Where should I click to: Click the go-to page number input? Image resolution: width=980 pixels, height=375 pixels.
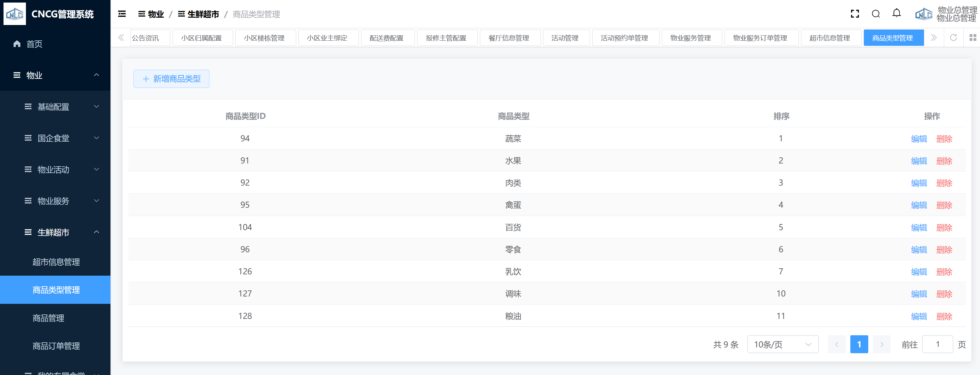pyautogui.click(x=937, y=344)
